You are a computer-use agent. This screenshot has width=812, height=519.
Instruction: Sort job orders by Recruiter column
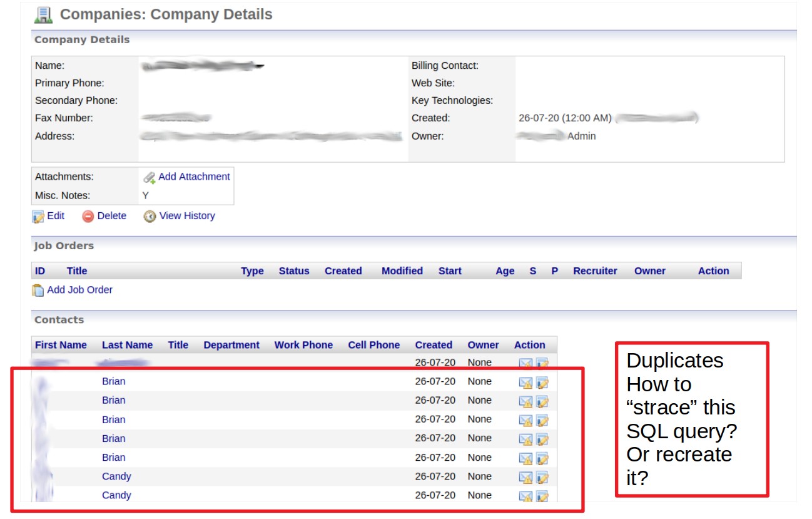tap(595, 271)
